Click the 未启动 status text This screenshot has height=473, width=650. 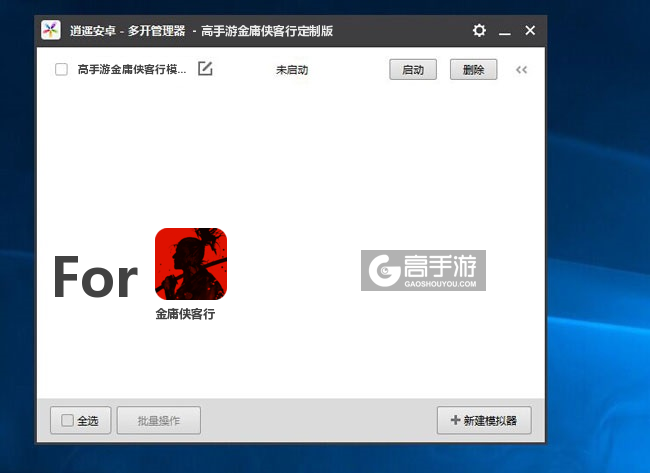coord(292,70)
